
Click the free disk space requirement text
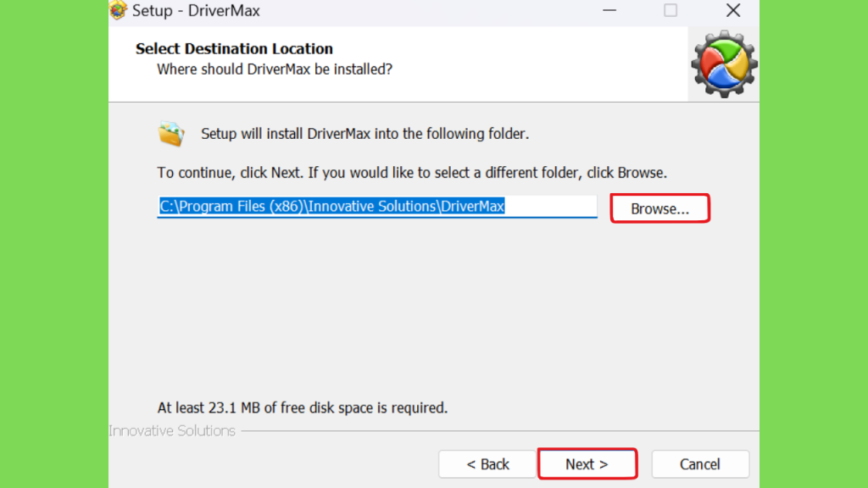tap(303, 408)
